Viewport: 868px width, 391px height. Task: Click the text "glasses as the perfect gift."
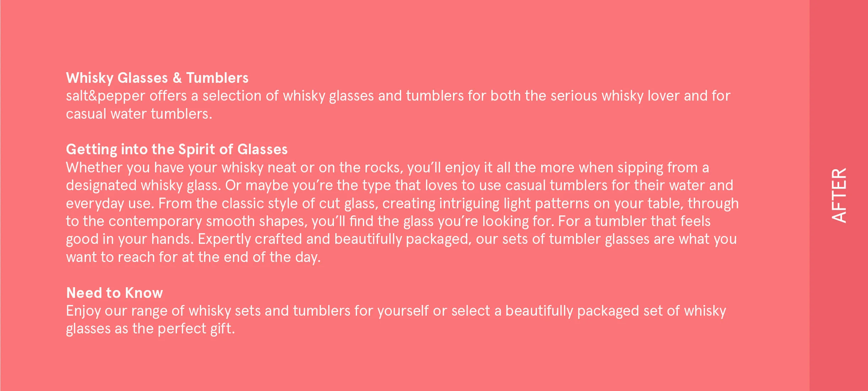point(150,328)
